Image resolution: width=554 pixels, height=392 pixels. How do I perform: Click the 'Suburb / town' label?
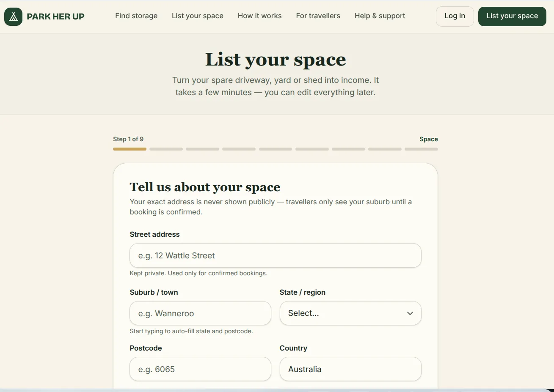pyautogui.click(x=154, y=292)
